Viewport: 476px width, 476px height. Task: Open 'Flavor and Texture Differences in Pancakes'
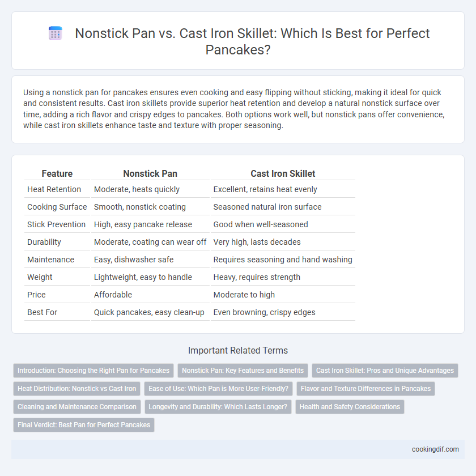(x=366, y=389)
